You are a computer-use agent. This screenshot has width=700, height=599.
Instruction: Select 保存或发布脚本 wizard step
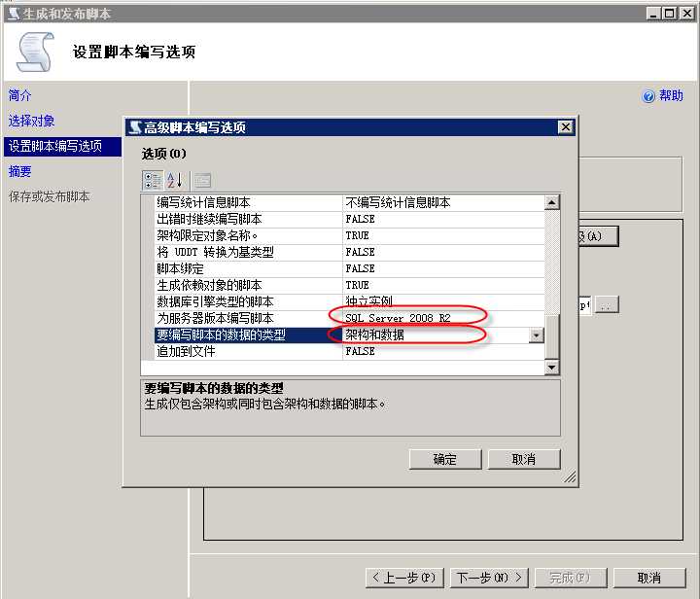pos(50,196)
